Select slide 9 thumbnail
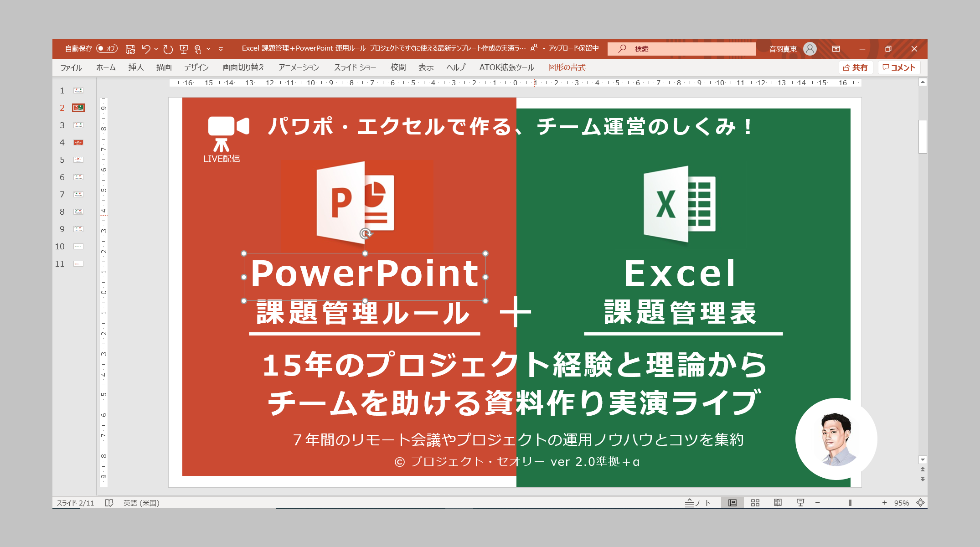This screenshot has width=980, height=547. click(78, 229)
